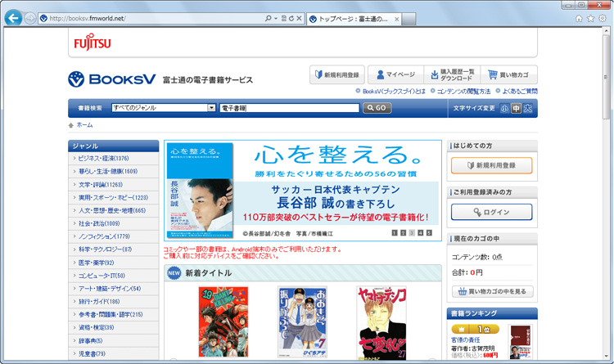Open よくあるご質問 link
Screen dimensions: 614x364
(520, 91)
